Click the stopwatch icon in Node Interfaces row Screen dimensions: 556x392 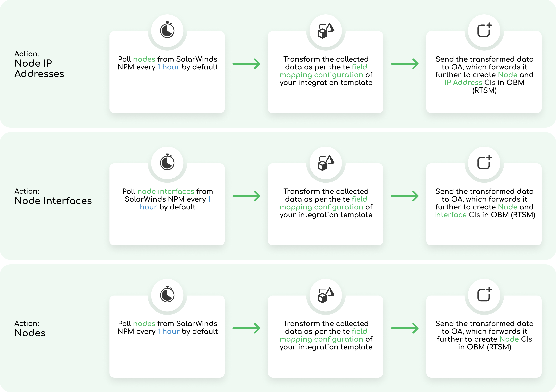pos(167,162)
